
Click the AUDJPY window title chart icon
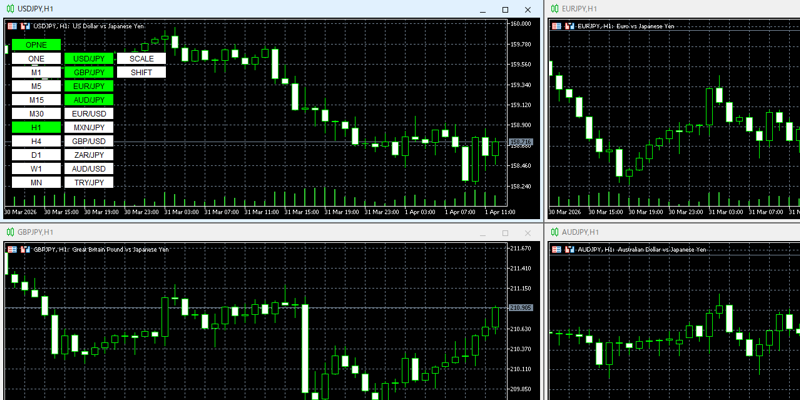554,232
